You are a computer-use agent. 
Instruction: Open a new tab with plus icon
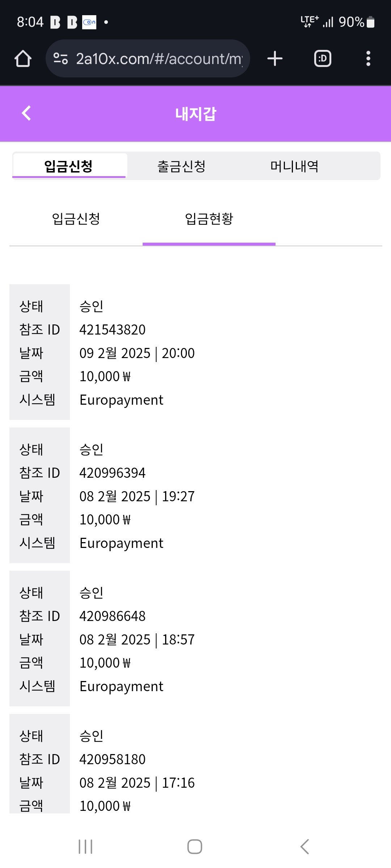coord(275,59)
